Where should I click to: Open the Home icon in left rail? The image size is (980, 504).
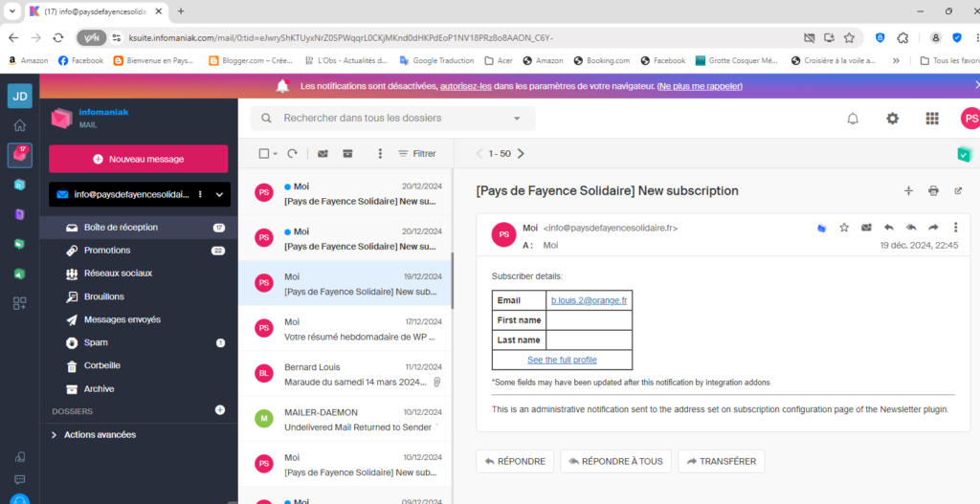(x=19, y=125)
